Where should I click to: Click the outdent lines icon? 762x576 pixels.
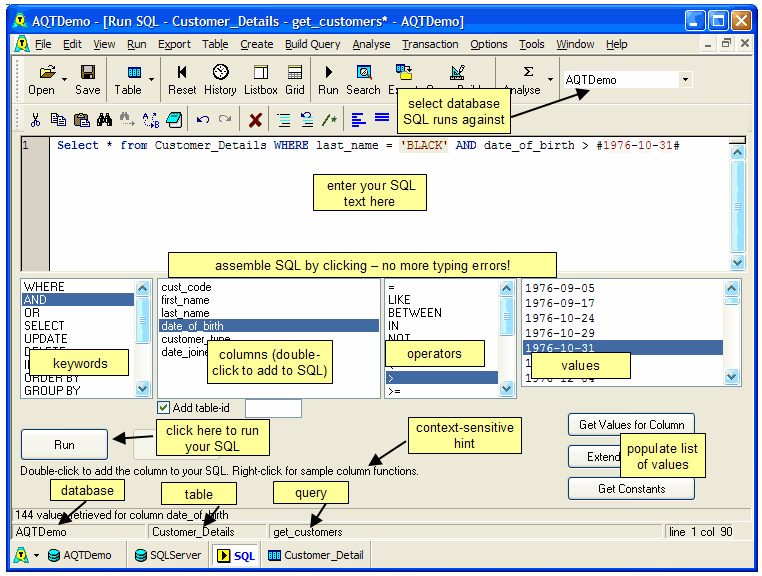307,120
